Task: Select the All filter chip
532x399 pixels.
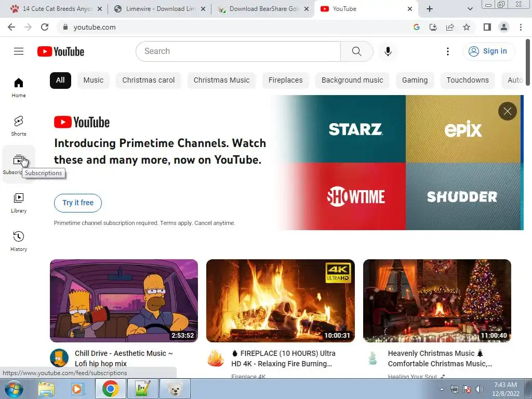Action: tap(60, 81)
